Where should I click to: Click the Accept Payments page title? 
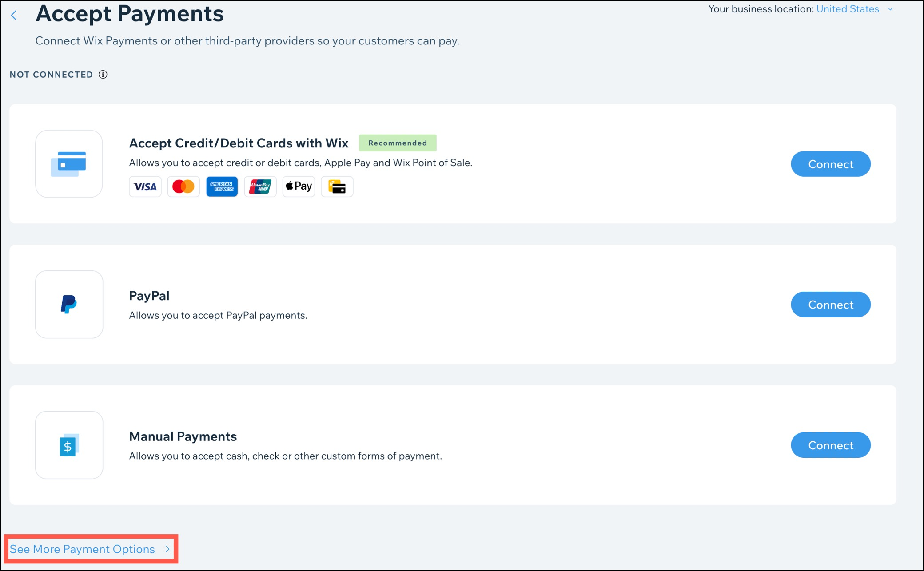[129, 16]
